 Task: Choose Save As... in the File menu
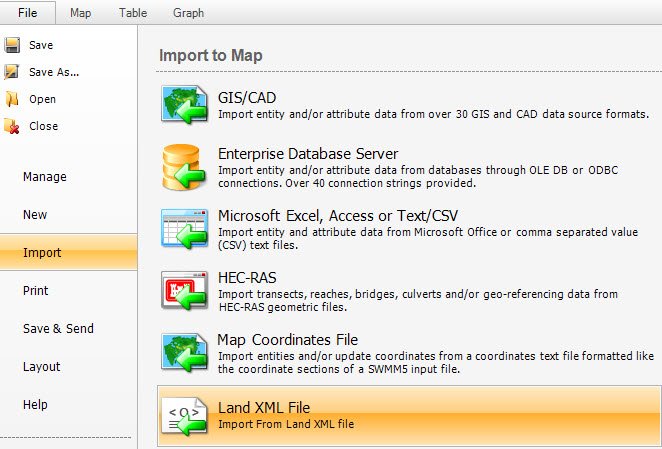[x=54, y=72]
